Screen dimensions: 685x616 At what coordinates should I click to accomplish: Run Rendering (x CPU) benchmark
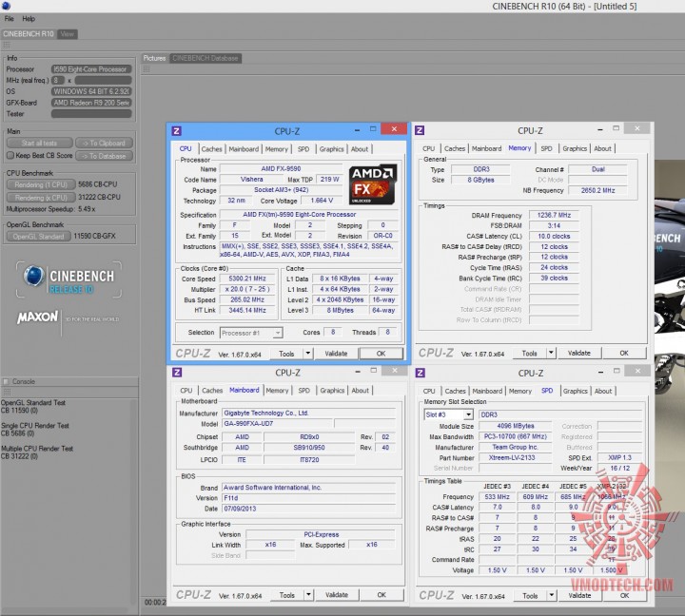coord(41,198)
